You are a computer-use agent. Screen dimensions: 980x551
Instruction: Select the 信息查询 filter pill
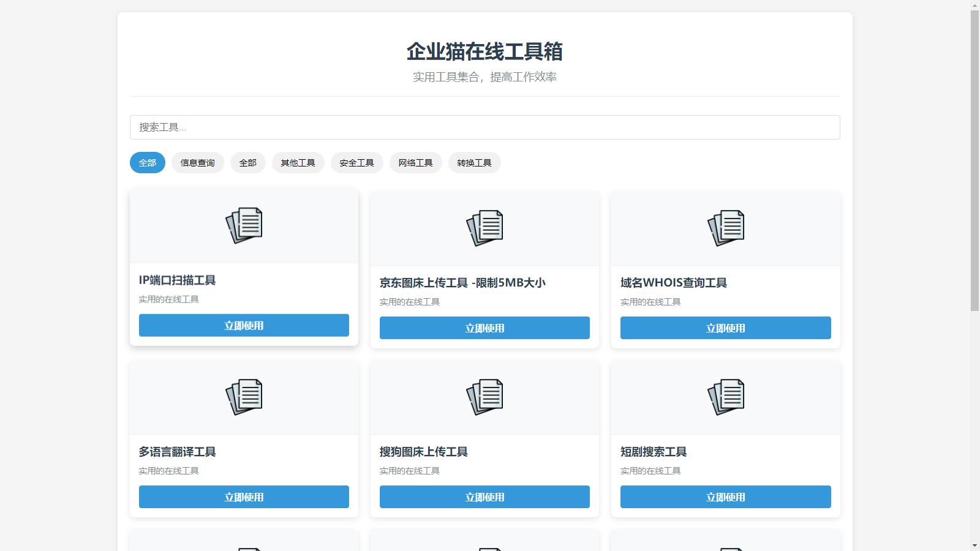click(197, 162)
